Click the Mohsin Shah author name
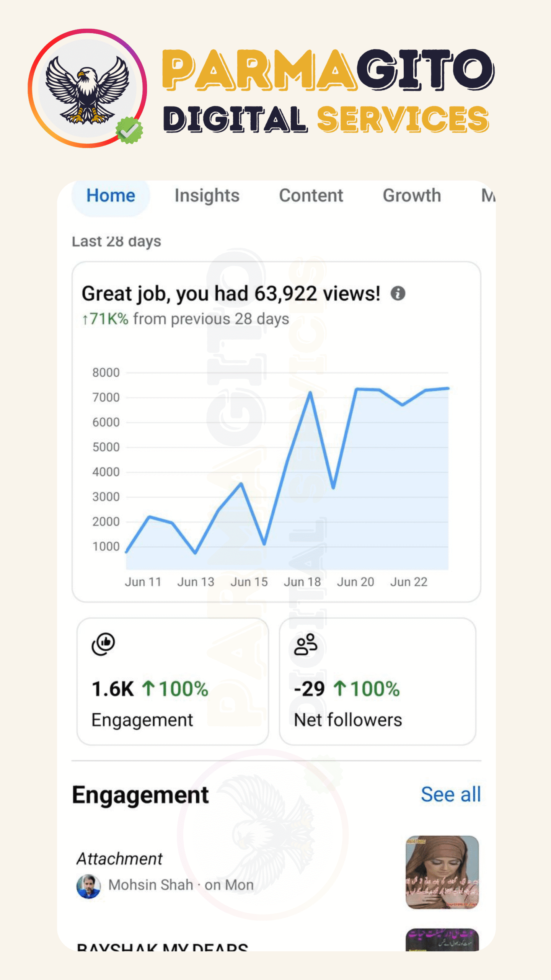 point(151,885)
